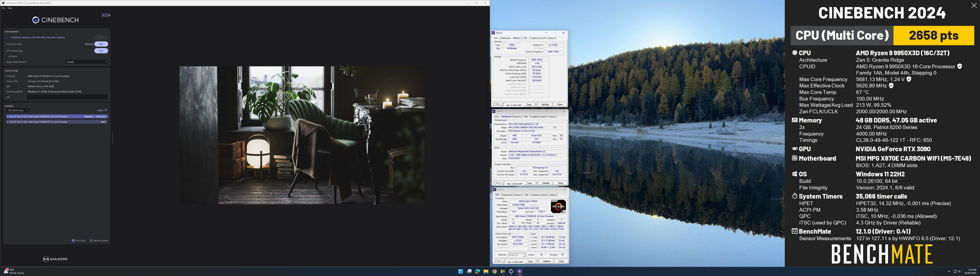Click the DRAM Frequency 3999.4 MHz value

pos(536,60)
